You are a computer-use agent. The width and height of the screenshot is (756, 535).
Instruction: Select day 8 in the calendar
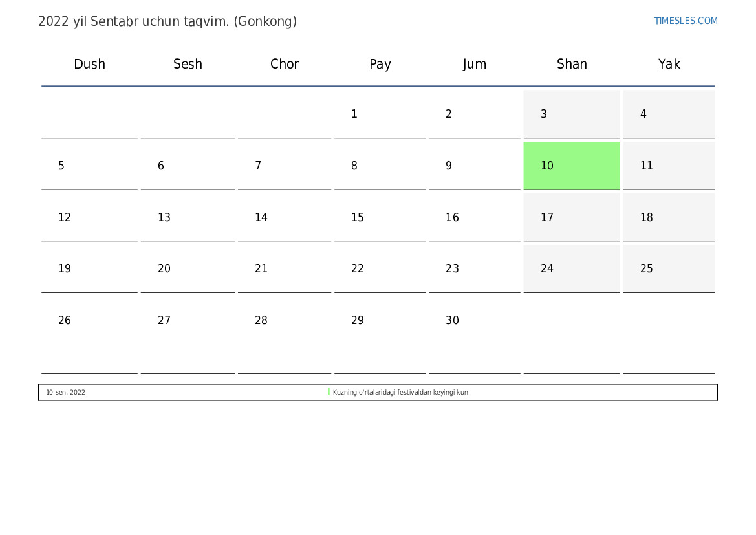[x=380, y=166]
